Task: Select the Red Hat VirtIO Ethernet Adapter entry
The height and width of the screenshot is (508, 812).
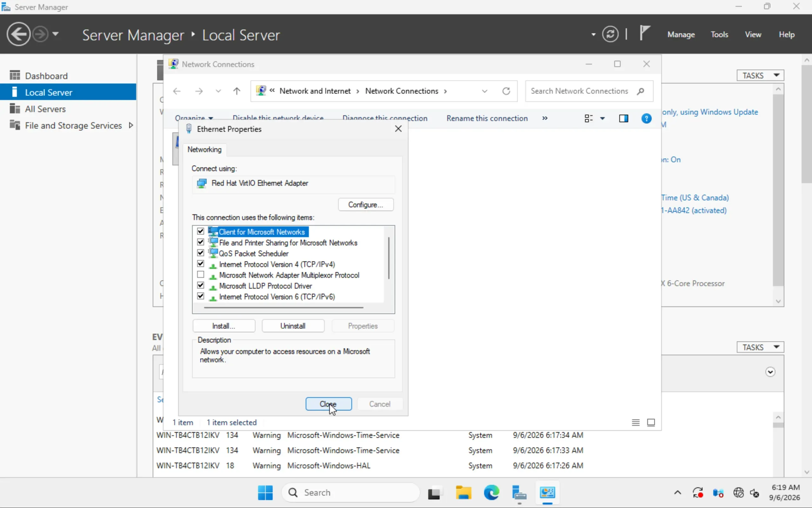Action: click(293, 184)
